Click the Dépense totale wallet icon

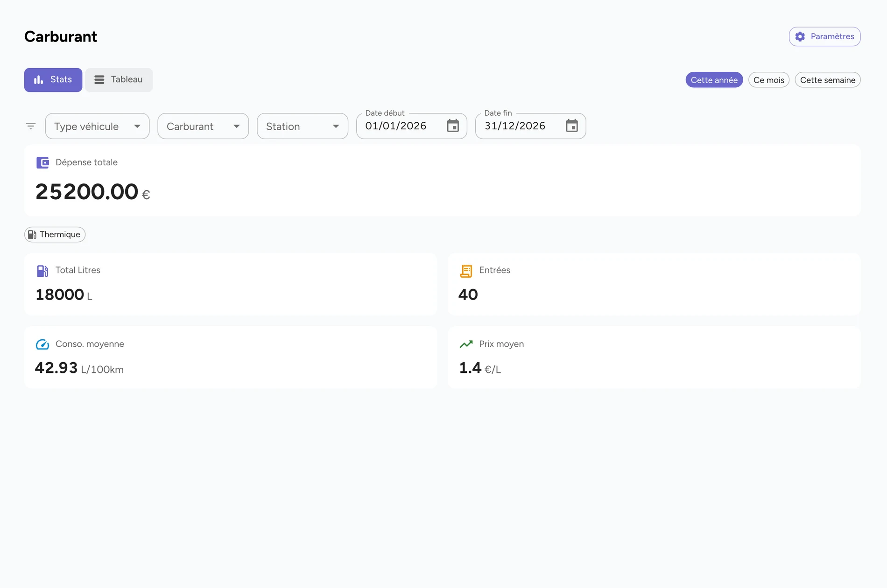[42, 162]
